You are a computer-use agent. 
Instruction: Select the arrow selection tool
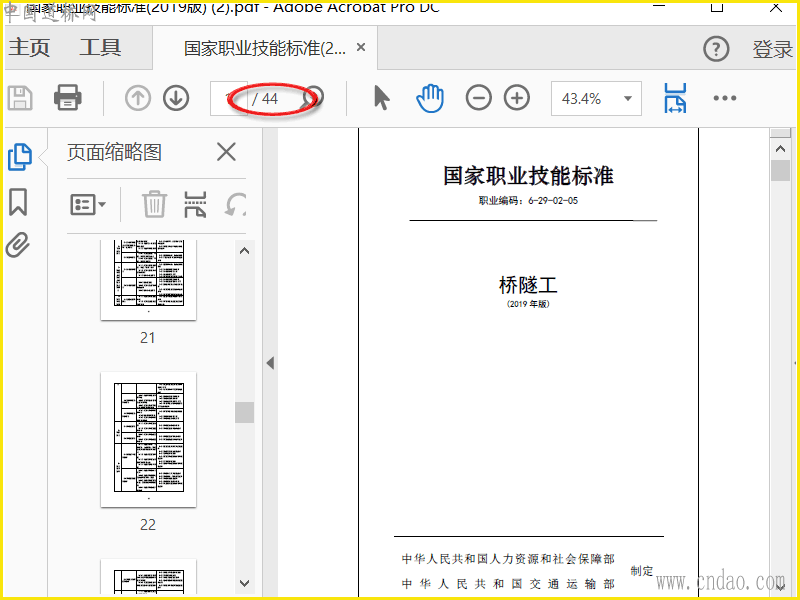pyautogui.click(x=382, y=98)
